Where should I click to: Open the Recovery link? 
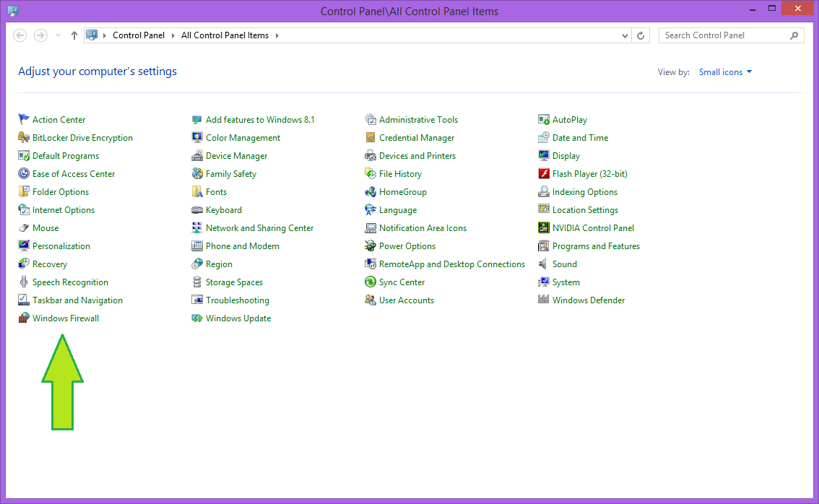[x=50, y=264]
